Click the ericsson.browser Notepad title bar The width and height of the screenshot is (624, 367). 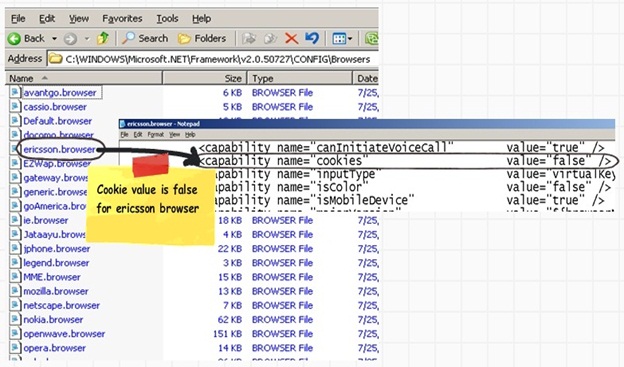[367, 124]
